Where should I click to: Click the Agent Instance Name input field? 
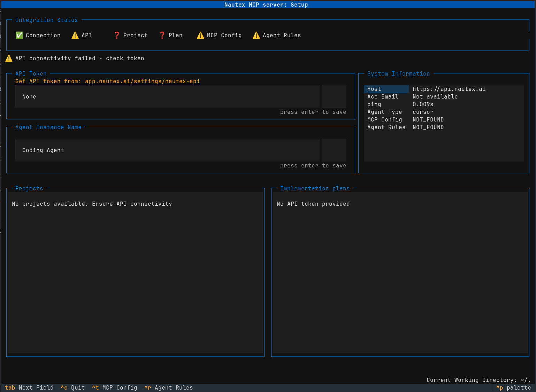point(167,150)
